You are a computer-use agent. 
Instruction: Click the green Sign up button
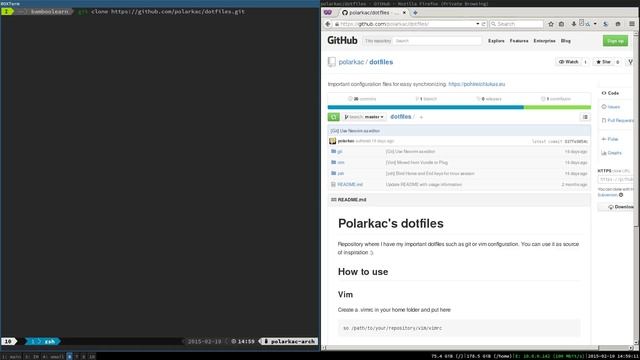click(615, 41)
